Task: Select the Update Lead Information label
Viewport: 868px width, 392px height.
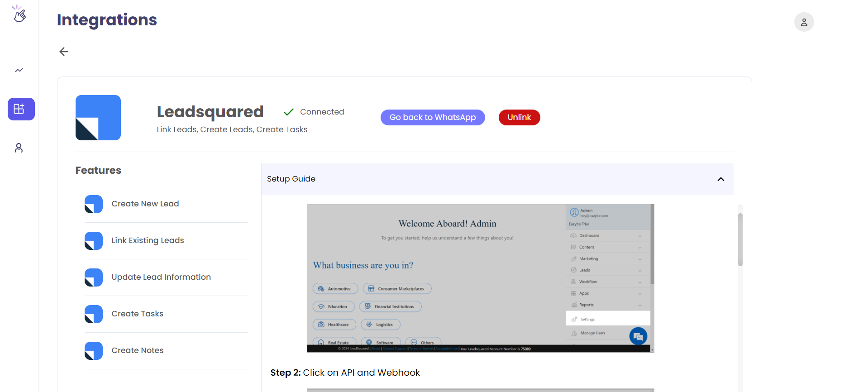Action: click(x=161, y=277)
